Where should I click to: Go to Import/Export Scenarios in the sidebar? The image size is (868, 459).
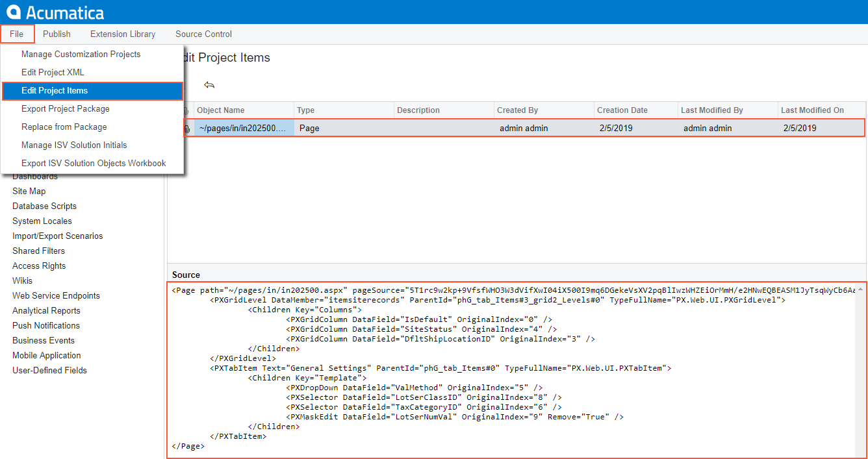(x=57, y=236)
